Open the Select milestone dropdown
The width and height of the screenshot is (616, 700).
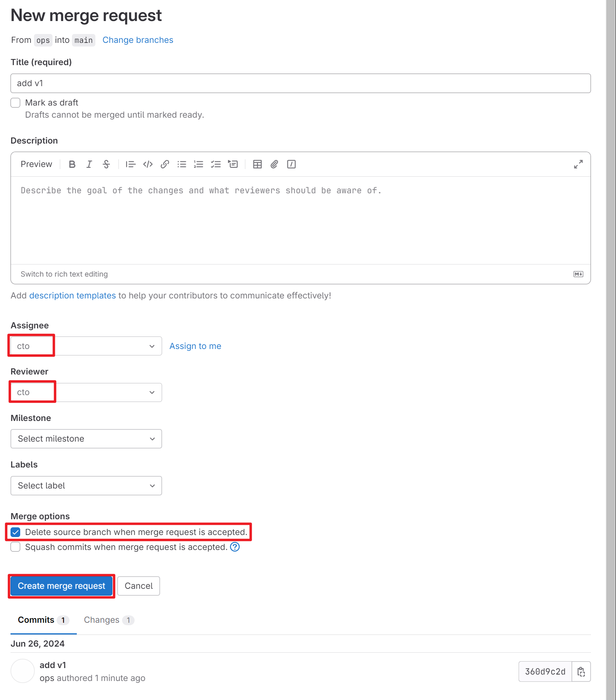pos(86,439)
